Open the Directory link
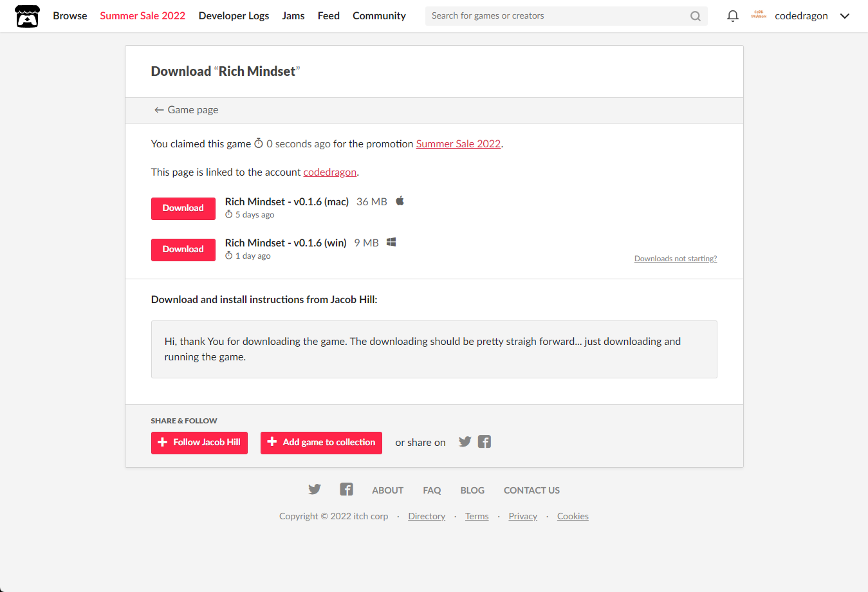This screenshot has height=592, width=868. point(427,516)
